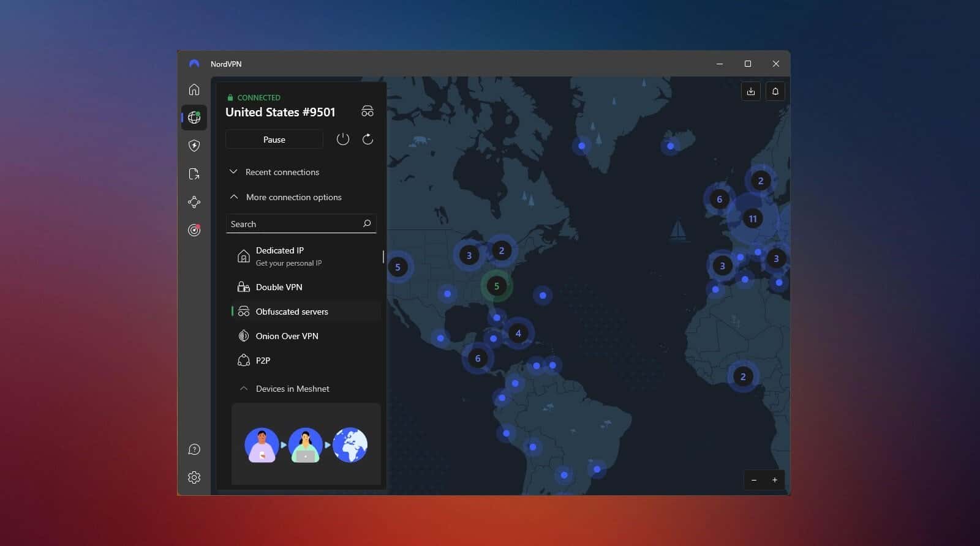Select Obfuscated servers option

(306, 311)
